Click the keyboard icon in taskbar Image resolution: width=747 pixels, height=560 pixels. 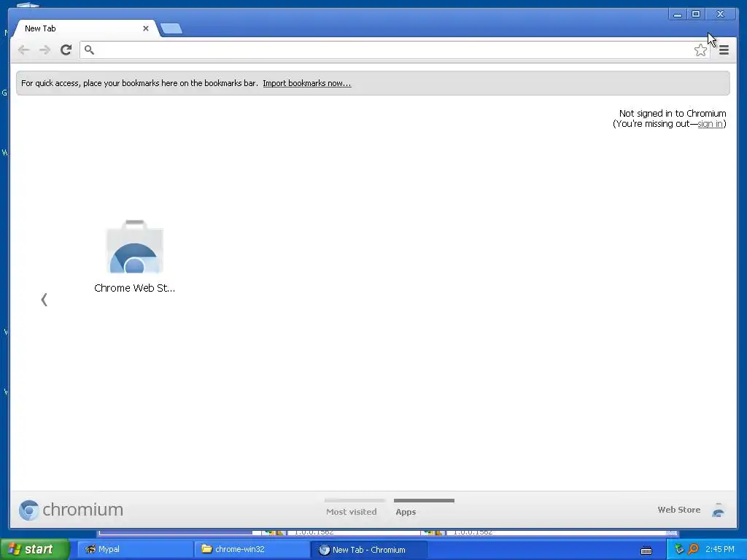click(646, 551)
